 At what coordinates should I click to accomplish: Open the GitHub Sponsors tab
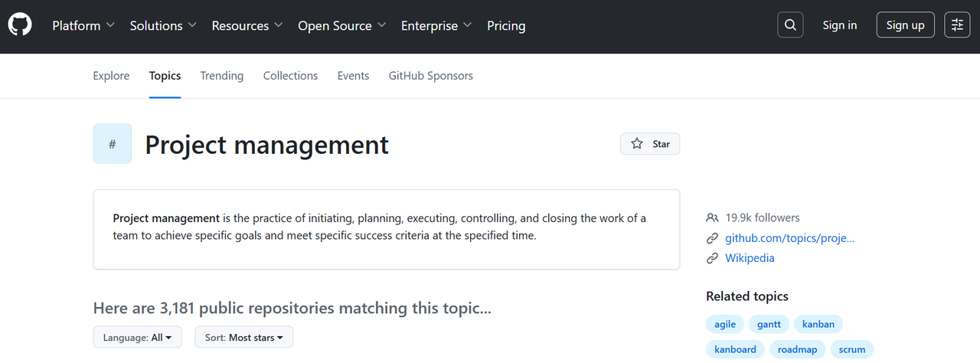pyautogui.click(x=431, y=76)
